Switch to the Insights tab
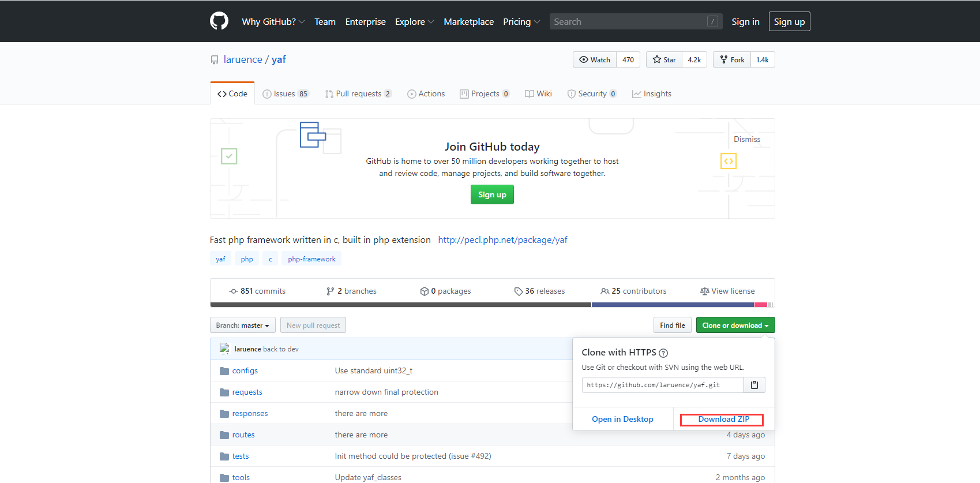 tap(652, 93)
